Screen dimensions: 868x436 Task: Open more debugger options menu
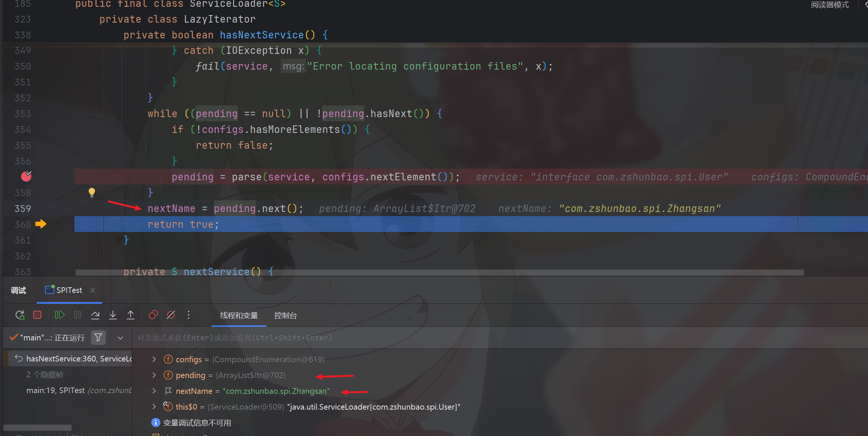pos(189,315)
